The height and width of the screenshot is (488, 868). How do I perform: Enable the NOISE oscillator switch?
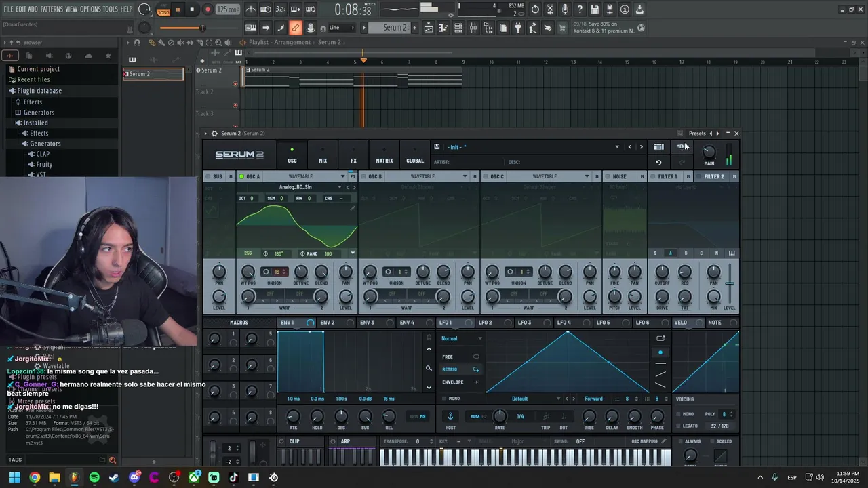(606, 176)
